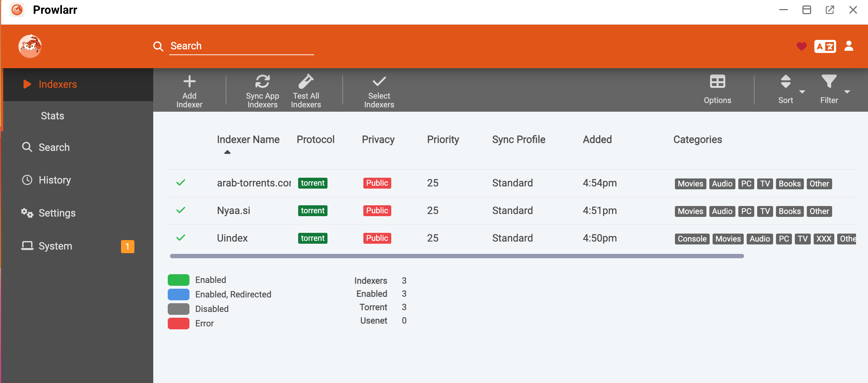Toggle the enabled check for Nyaa.si

tap(180, 210)
